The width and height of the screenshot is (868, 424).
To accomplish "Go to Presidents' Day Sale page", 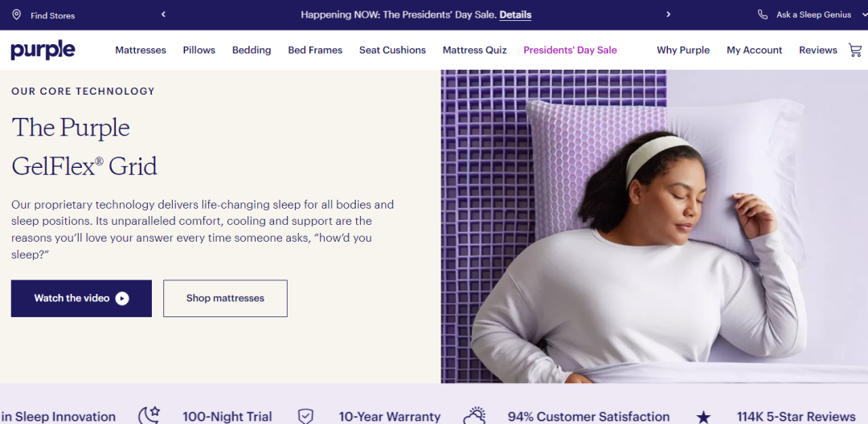I will click(x=570, y=50).
